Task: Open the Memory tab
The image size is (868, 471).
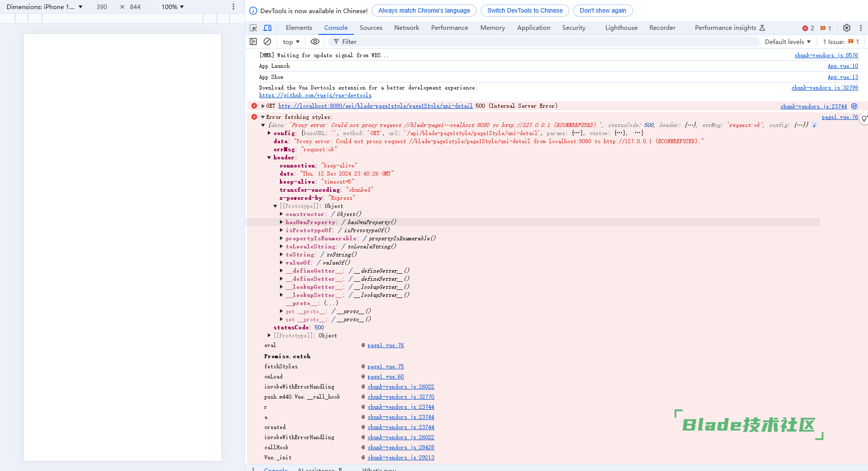Action: [493, 28]
